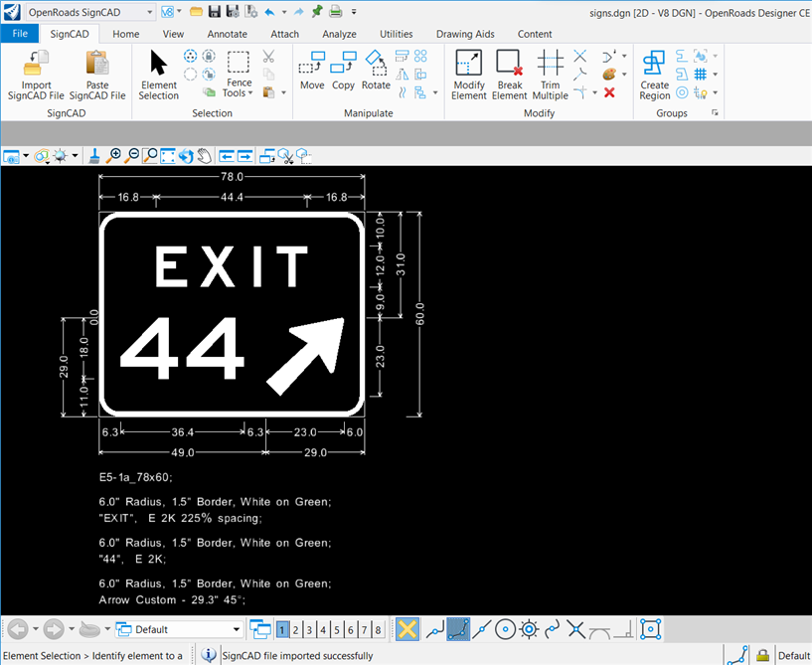This screenshot has width=812, height=665.
Task: Switch to the Content tab
Action: 535,34
